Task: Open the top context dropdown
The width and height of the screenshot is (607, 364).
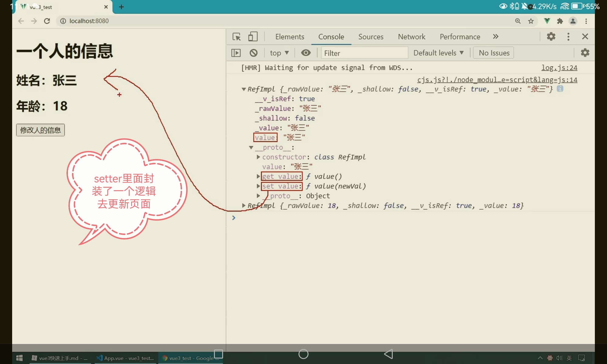Action: click(279, 53)
